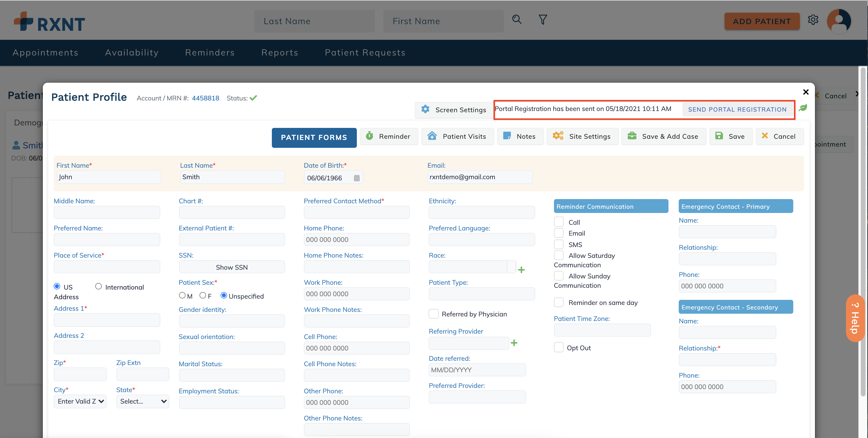Open Place of Service dropdown

pyautogui.click(x=106, y=267)
